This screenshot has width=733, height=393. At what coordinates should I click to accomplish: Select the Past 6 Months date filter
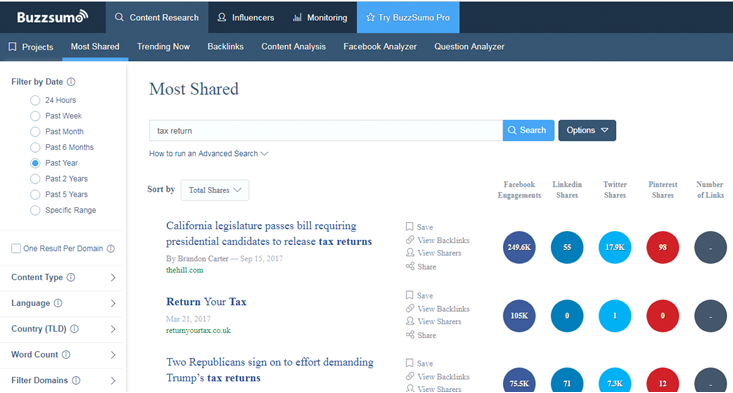click(35, 147)
